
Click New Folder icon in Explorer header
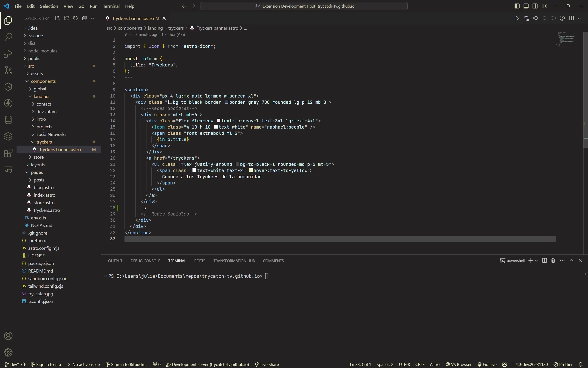(67, 18)
